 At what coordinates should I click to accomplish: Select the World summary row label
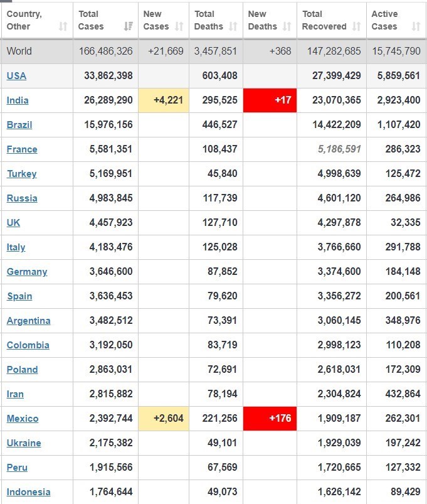click(19, 51)
